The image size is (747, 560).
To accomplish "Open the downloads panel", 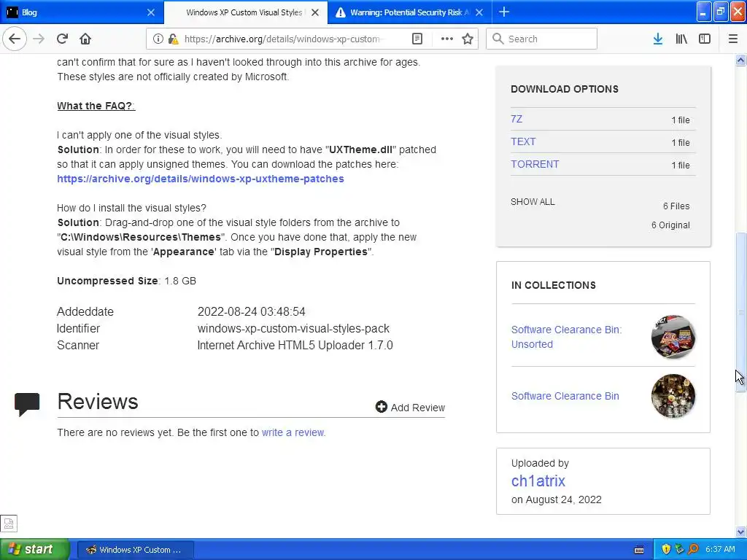I will coord(658,39).
